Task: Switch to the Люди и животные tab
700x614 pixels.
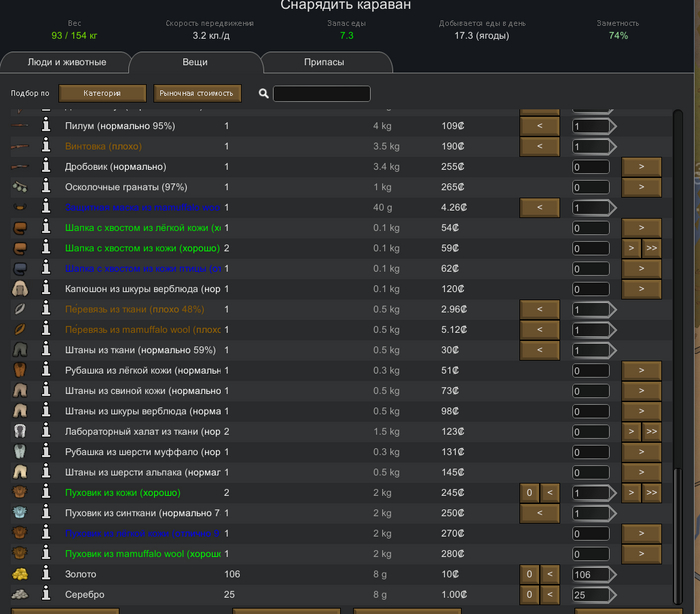Action: point(66,63)
